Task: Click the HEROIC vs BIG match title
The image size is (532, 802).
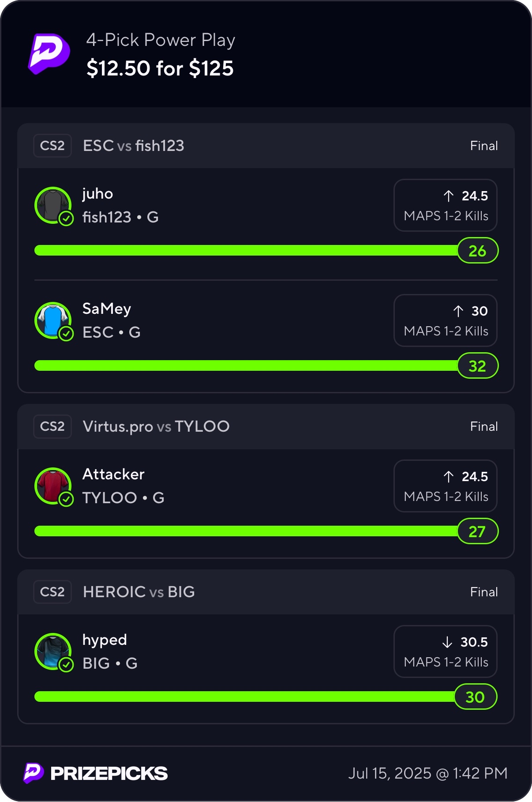Action: coord(139,592)
